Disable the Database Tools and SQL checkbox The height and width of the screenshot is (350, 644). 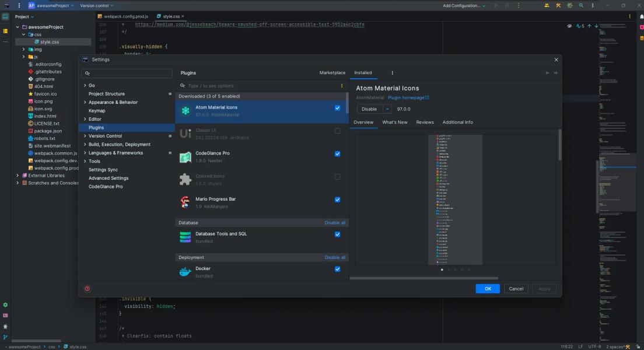(337, 235)
